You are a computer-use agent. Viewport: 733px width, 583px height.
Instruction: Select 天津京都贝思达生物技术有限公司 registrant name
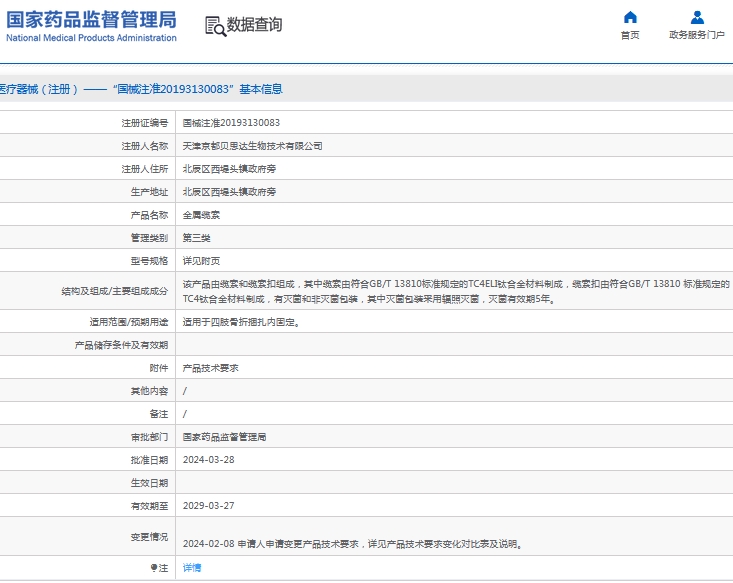tap(252, 146)
